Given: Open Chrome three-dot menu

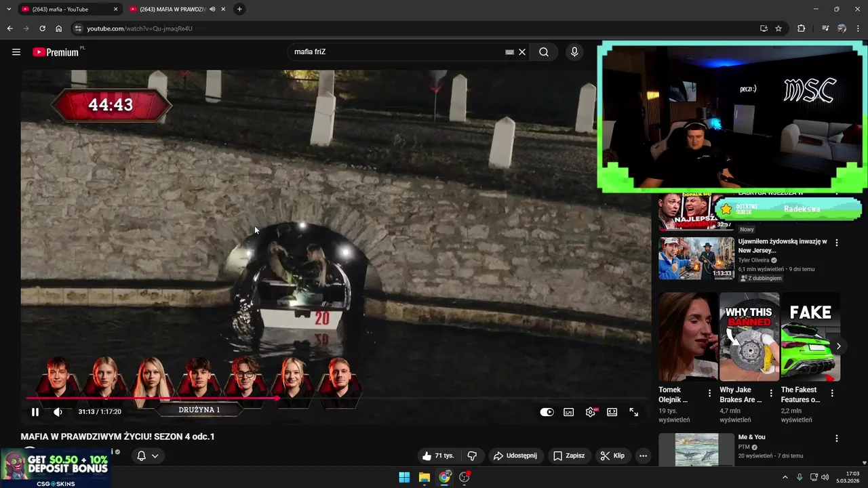Looking at the screenshot, I should 859,28.
